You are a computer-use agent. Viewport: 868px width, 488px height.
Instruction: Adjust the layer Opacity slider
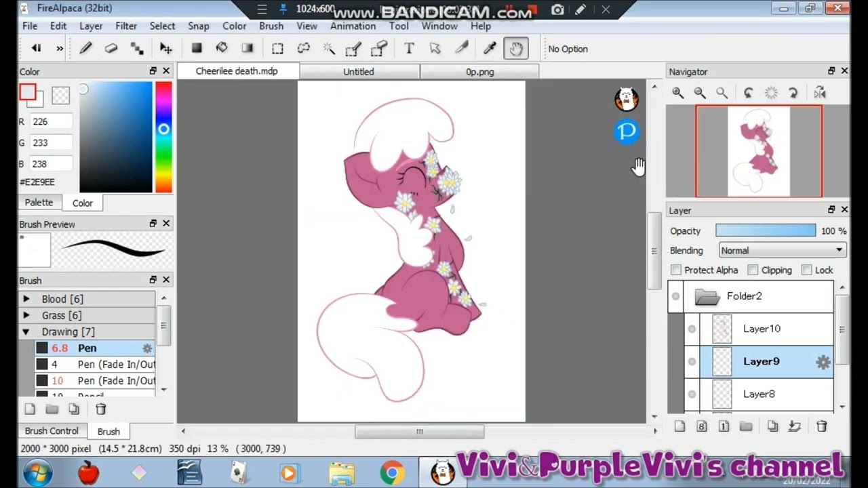click(766, 231)
